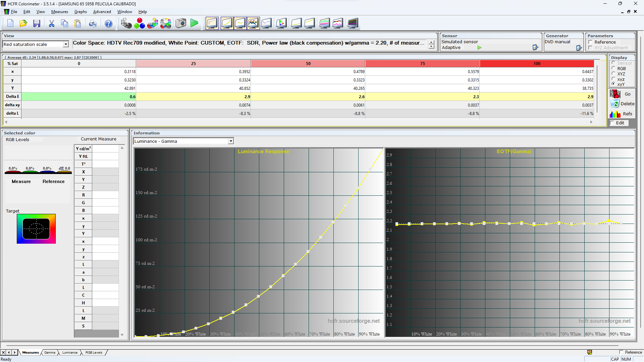Click the Target color gamut swatch
Viewport: 644px width, 362px height.
tap(36, 229)
